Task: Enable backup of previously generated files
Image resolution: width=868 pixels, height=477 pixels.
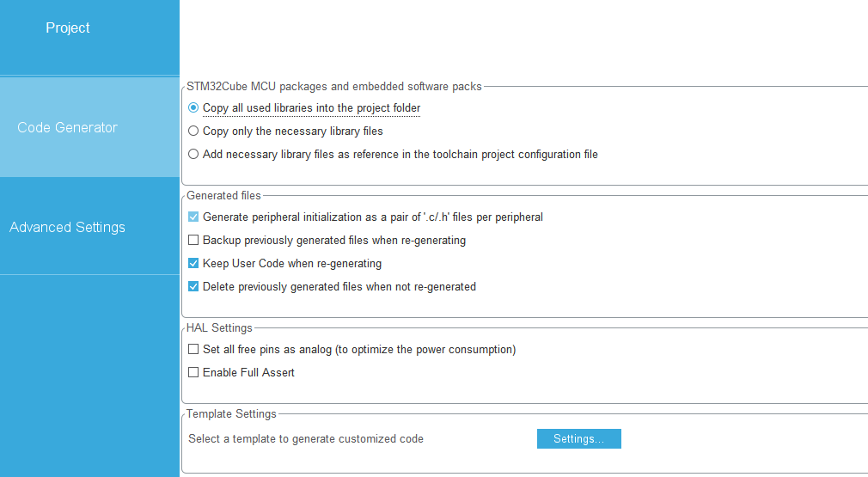Action: [193, 241]
